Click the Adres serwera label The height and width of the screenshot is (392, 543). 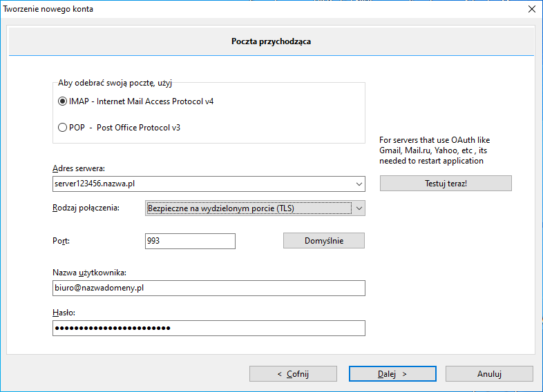79,168
